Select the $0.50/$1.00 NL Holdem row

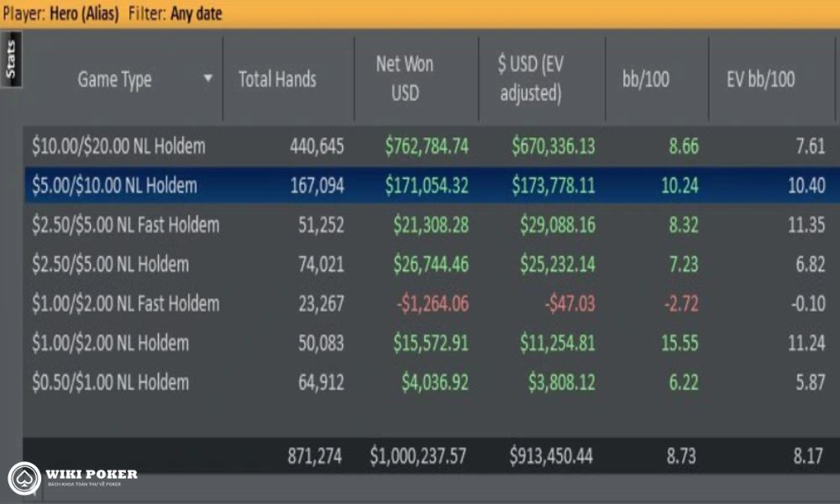click(431, 382)
